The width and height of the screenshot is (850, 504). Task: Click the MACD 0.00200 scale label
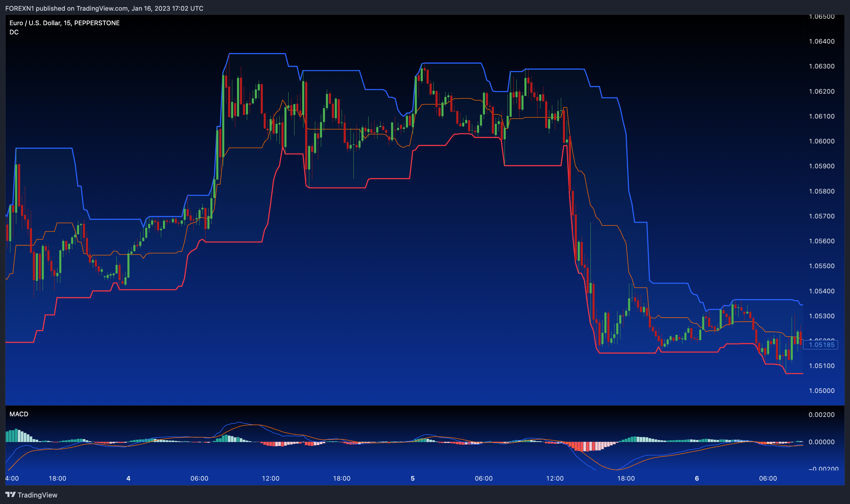(x=822, y=415)
